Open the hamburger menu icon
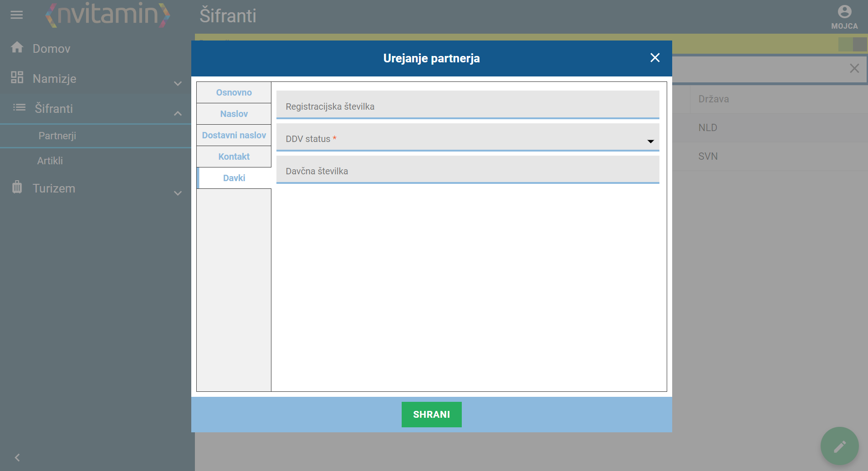Viewport: 868px width, 471px height. tap(17, 15)
